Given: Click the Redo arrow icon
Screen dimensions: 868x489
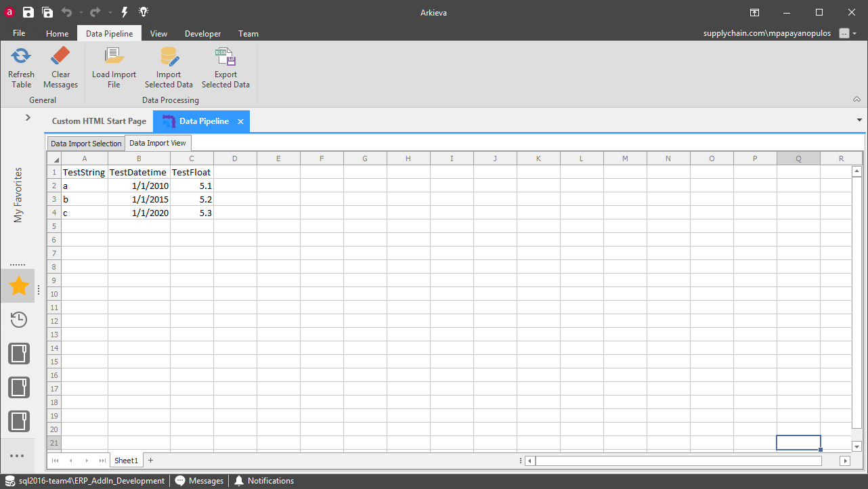Looking at the screenshot, I should click(x=95, y=12).
